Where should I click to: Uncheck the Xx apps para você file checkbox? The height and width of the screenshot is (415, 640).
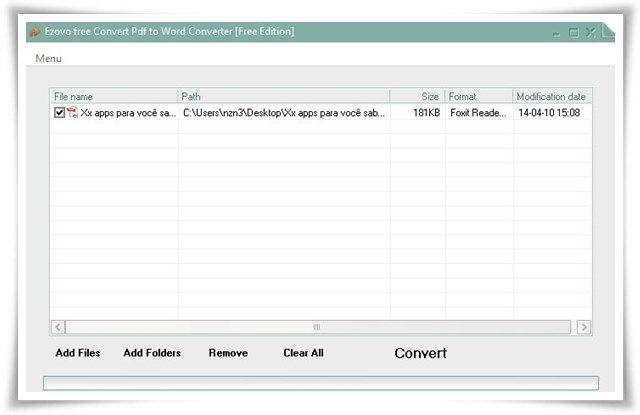pyautogui.click(x=59, y=112)
